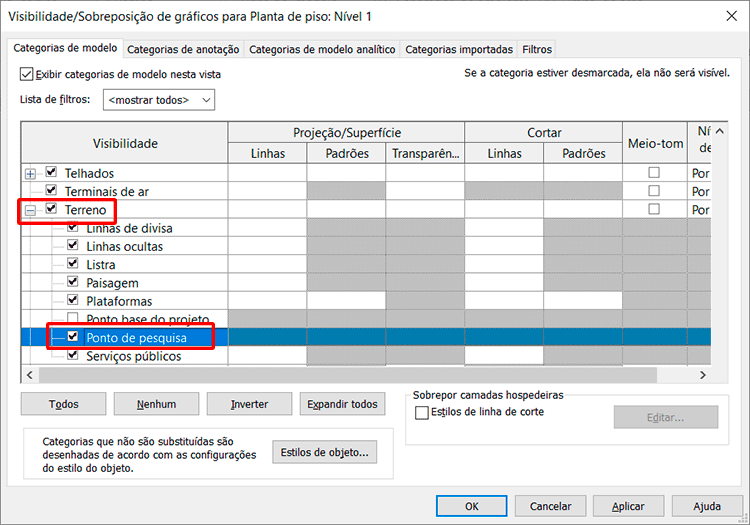The height and width of the screenshot is (525, 750).
Task: Toggle Serviços públicos checkbox
Action: click(73, 354)
